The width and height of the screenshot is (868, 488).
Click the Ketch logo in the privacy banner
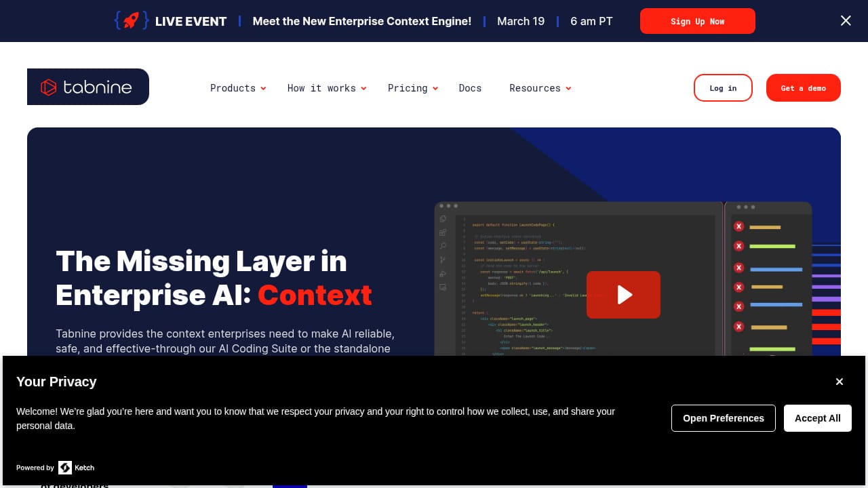point(66,468)
